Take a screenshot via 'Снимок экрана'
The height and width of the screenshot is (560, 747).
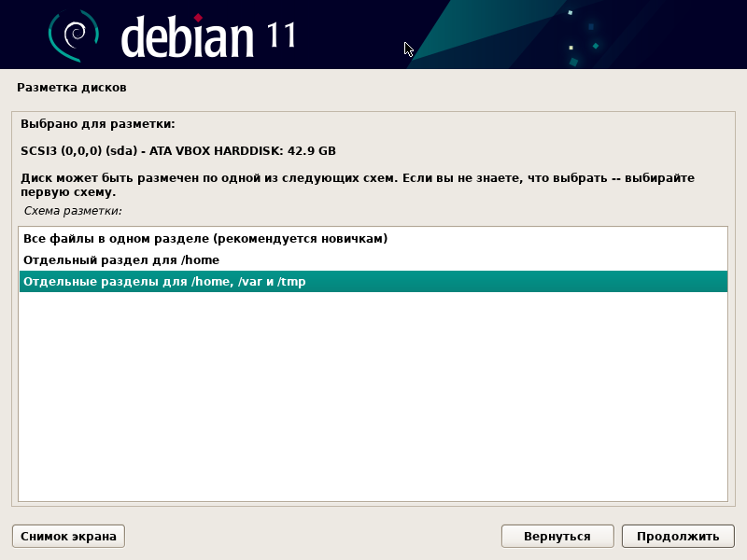tap(67, 536)
